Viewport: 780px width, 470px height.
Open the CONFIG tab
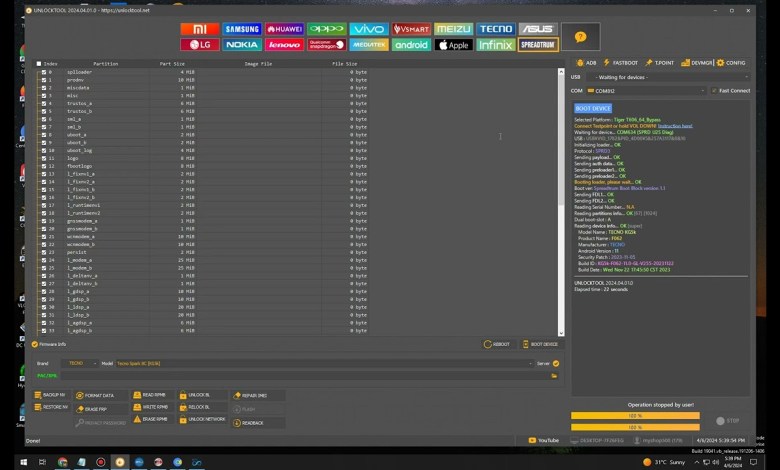pos(731,62)
